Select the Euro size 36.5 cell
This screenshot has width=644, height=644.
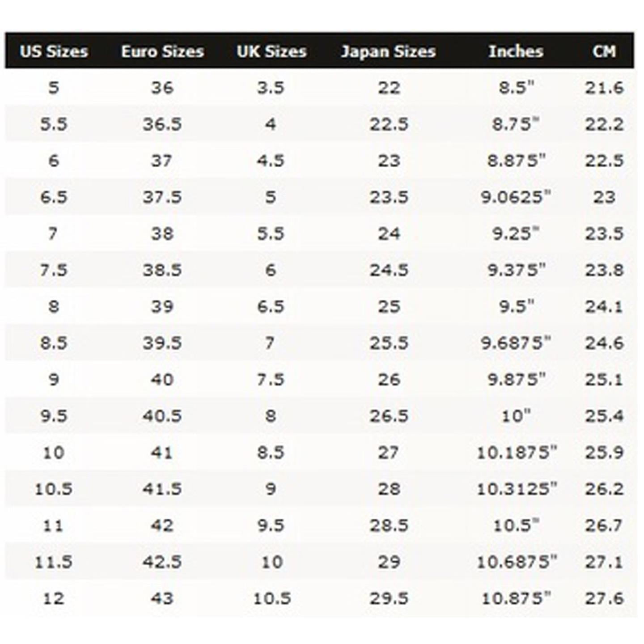(162, 124)
